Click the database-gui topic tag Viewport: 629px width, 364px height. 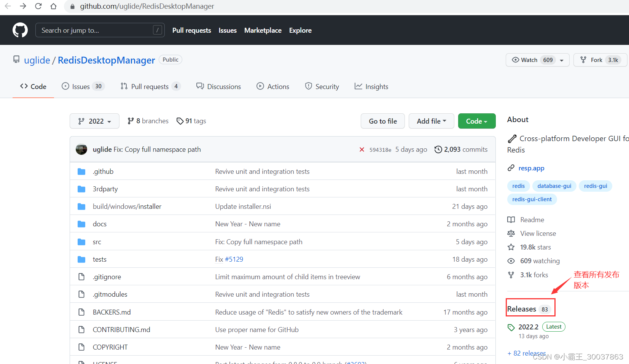click(x=554, y=186)
